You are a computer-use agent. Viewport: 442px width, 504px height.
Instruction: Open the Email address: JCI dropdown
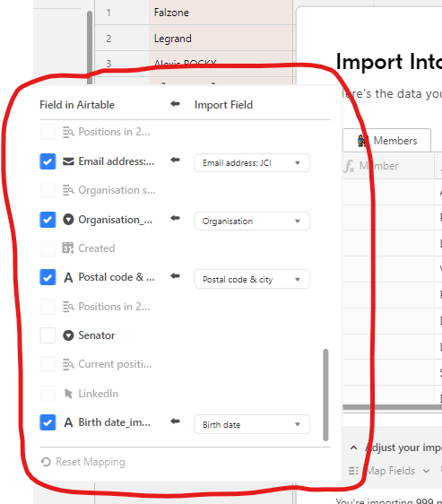pos(252,163)
